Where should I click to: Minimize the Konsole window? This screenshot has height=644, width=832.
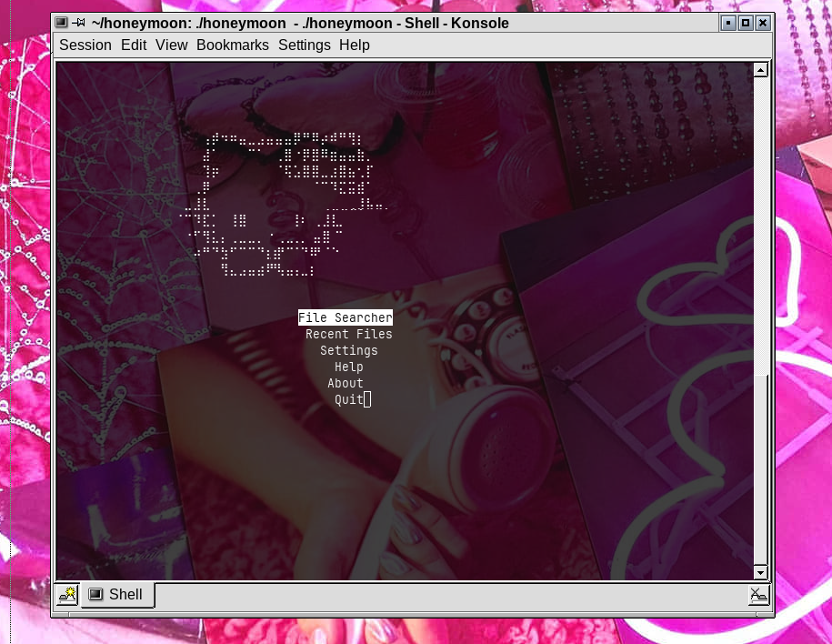[728, 23]
